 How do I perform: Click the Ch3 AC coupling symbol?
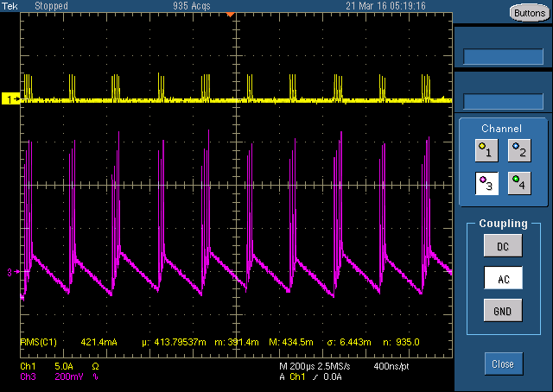tap(95, 376)
